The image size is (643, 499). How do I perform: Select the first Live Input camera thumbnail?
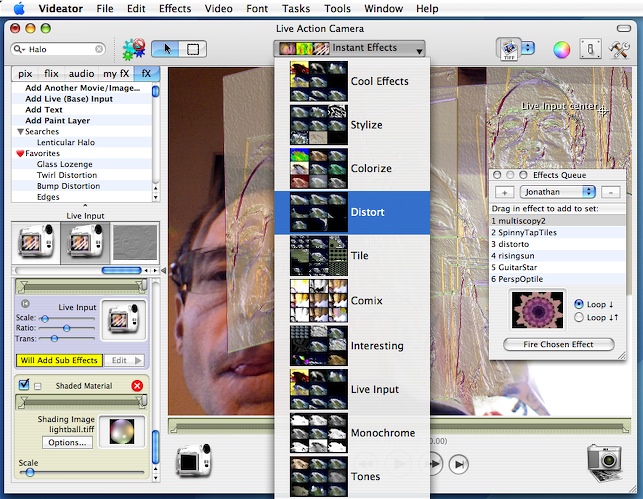coord(36,242)
